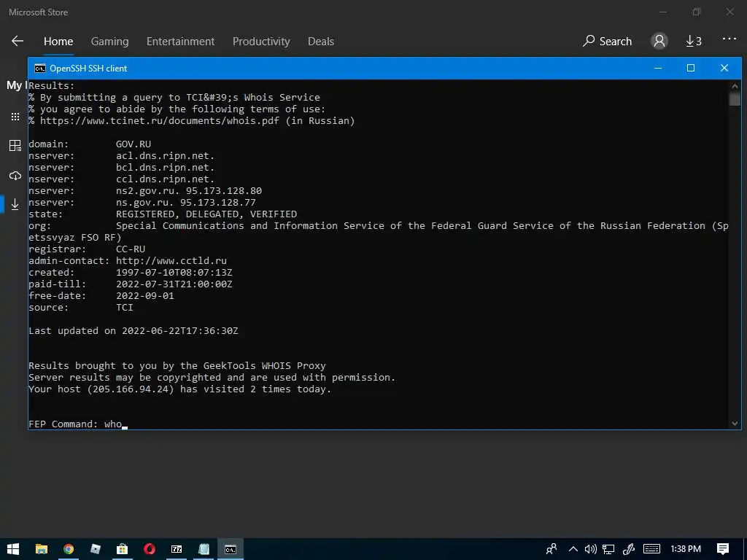Open the network status tray icon
Viewport: 747px width, 560px height.
point(608,549)
